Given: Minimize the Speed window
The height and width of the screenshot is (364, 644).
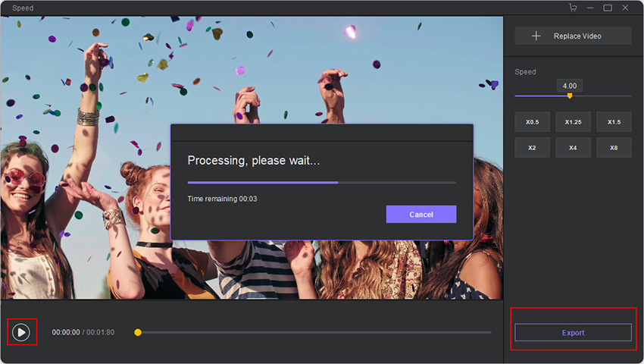Looking at the screenshot, I should pyautogui.click(x=590, y=8).
